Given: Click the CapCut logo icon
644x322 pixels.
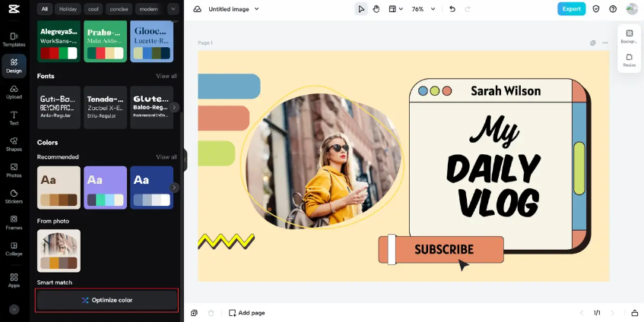Looking at the screenshot, I should tap(14, 9).
